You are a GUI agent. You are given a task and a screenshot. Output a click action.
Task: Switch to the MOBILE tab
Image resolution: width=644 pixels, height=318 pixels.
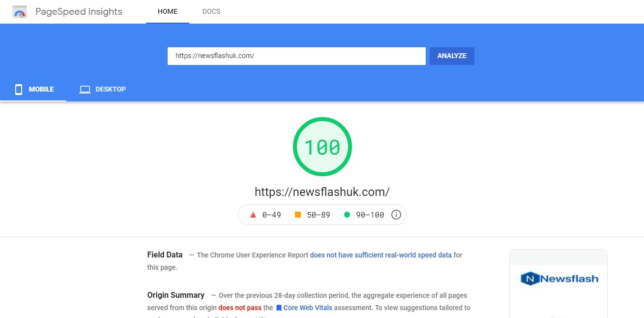[33, 89]
